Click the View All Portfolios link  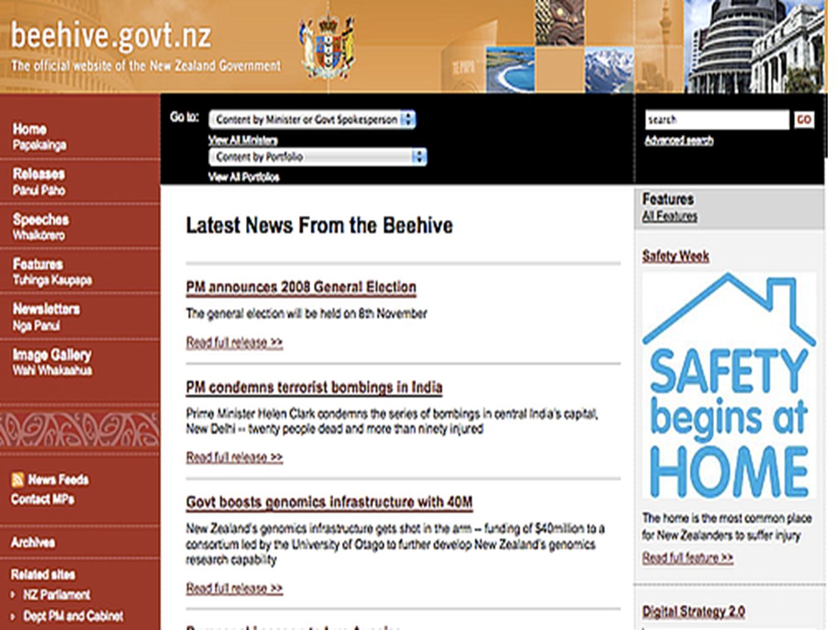244,177
